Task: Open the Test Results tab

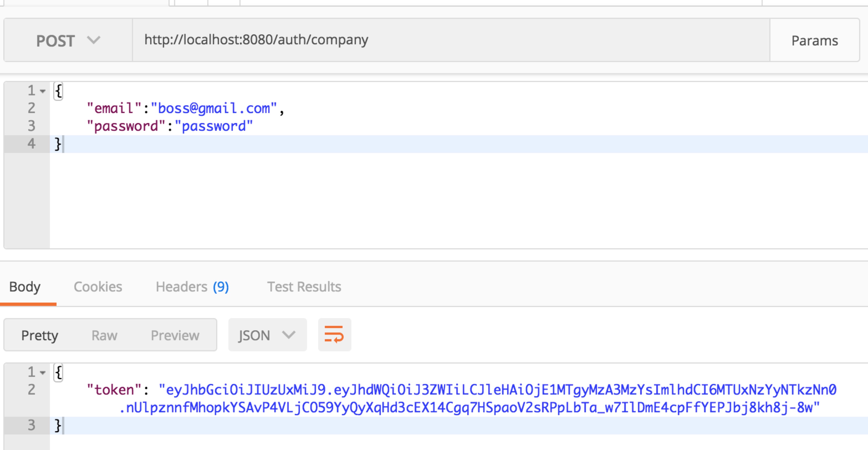Action: tap(304, 287)
